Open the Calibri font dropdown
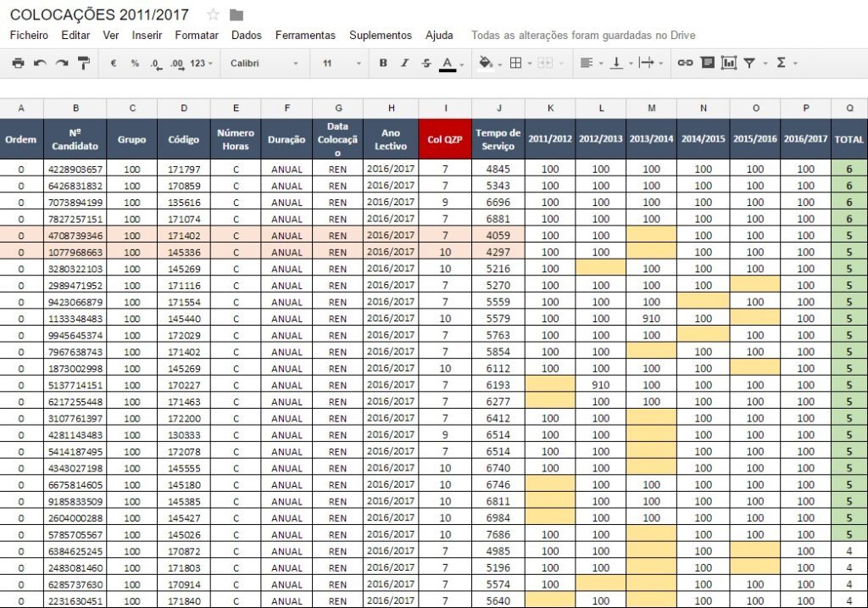Screen dimensions: 868x608 coord(264,63)
